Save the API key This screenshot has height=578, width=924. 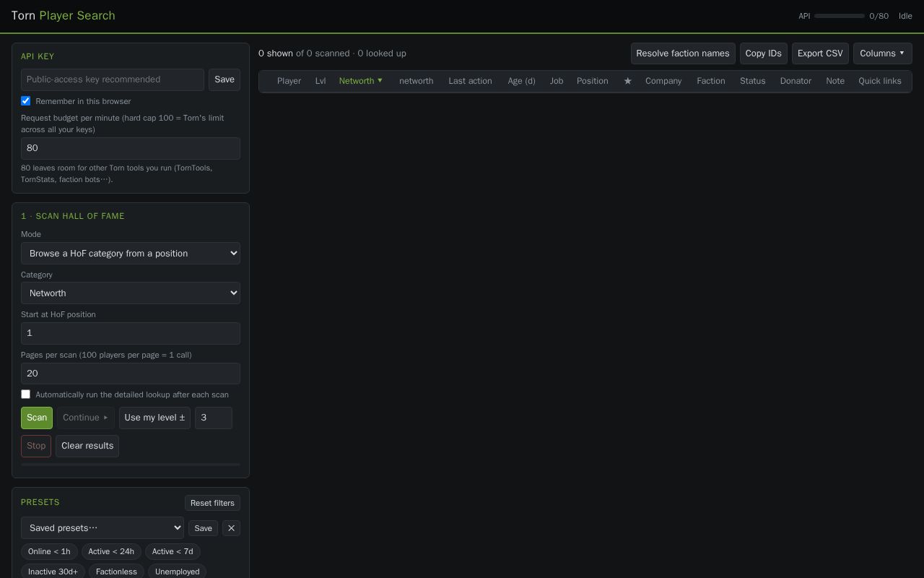point(225,79)
